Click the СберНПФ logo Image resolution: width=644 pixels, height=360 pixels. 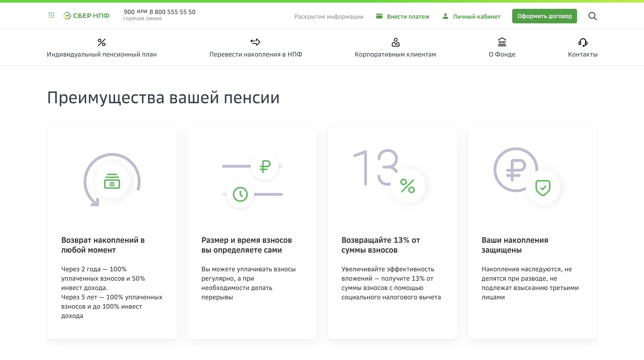click(86, 16)
